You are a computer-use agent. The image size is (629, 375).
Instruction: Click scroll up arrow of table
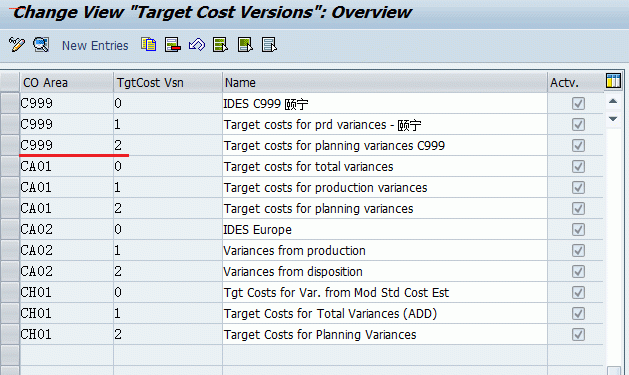(613, 101)
